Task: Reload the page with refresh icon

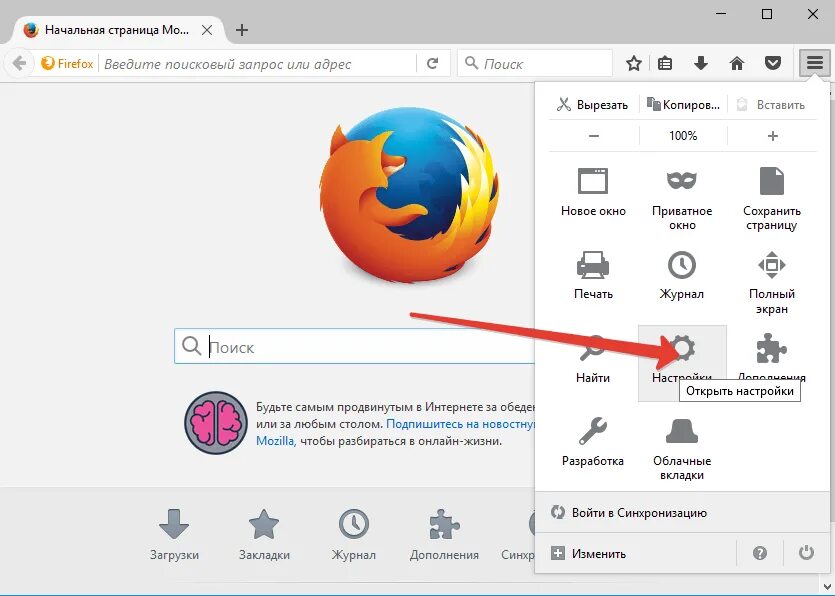Action: point(432,64)
